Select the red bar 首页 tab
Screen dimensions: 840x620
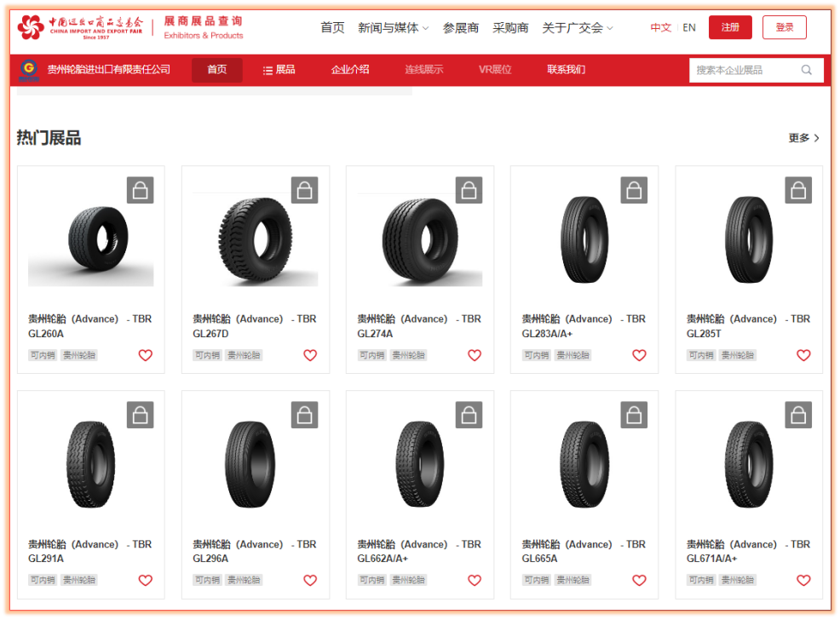(x=217, y=70)
